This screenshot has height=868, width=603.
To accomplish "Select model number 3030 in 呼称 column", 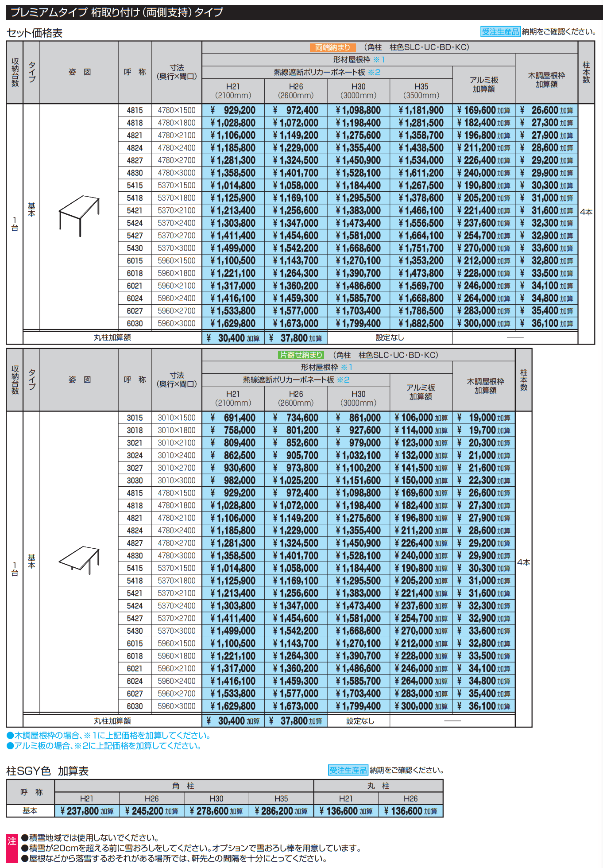I will [135, 480].
